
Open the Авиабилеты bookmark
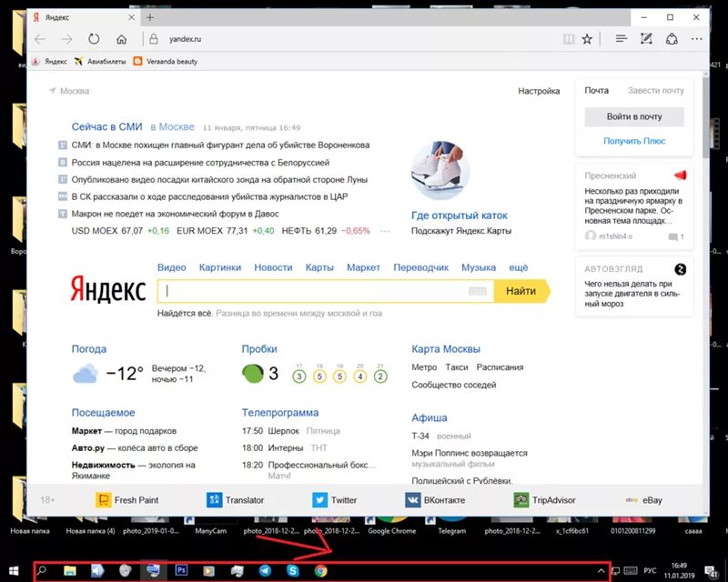[100, 61]
